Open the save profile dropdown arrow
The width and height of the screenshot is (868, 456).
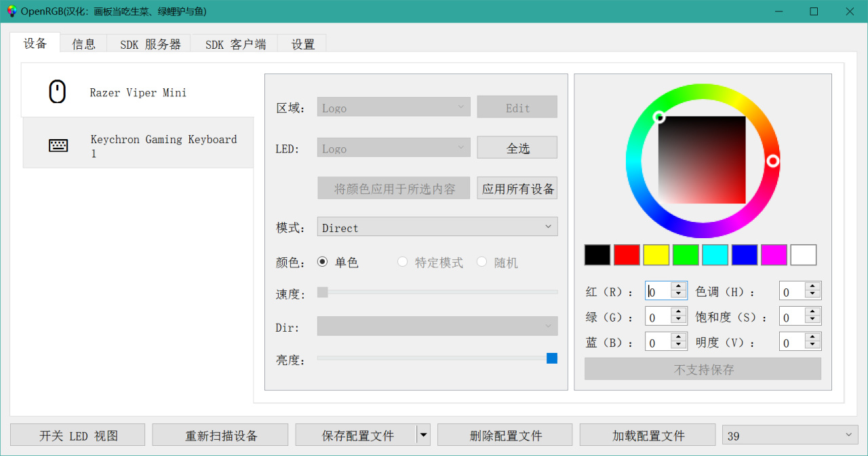pyautogui.click(x=423, y=435)
